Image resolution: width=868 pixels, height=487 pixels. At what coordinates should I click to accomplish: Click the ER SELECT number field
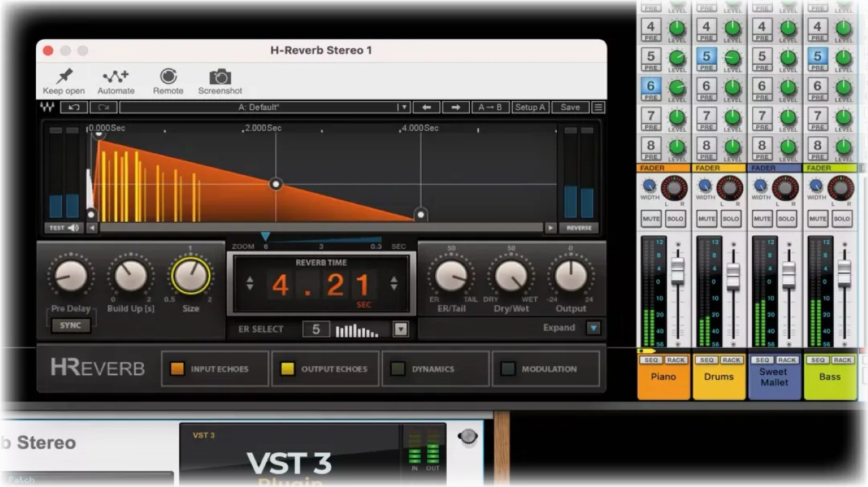(x=316, y=330)
